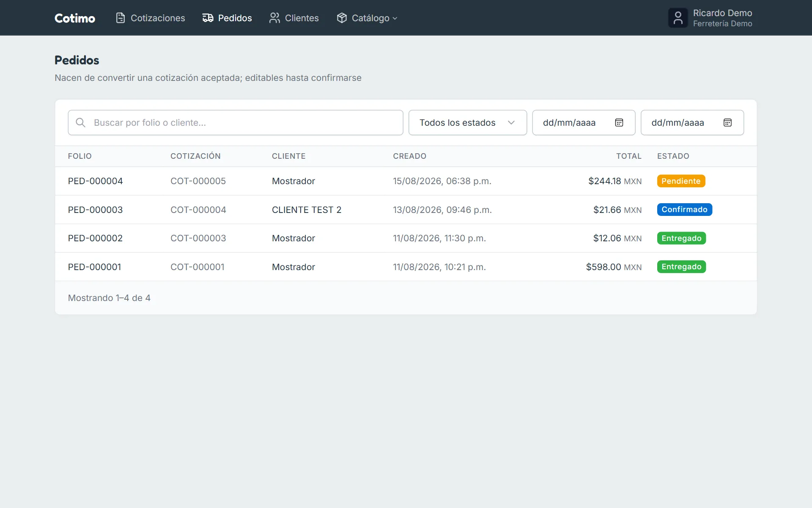The width and height of the screenshot is (812, 508).
Task: Open the second date calendar picker icon
Action: [727, 123]
